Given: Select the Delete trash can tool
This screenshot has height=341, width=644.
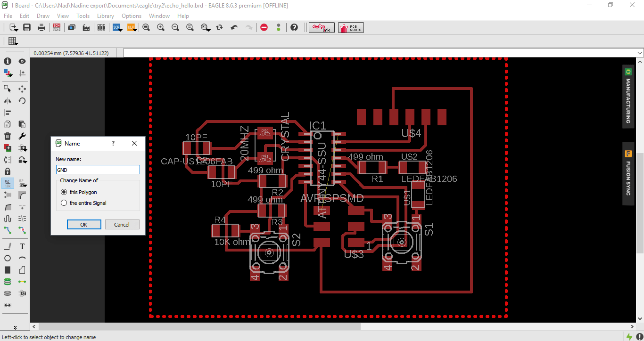Looking at the screenshot, I should (8, 136).
